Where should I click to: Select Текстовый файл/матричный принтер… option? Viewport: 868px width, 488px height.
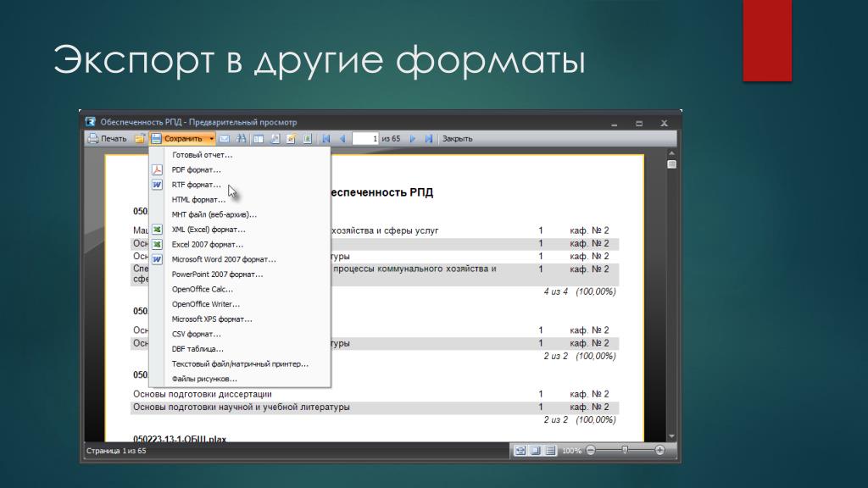tap(240, 364)
